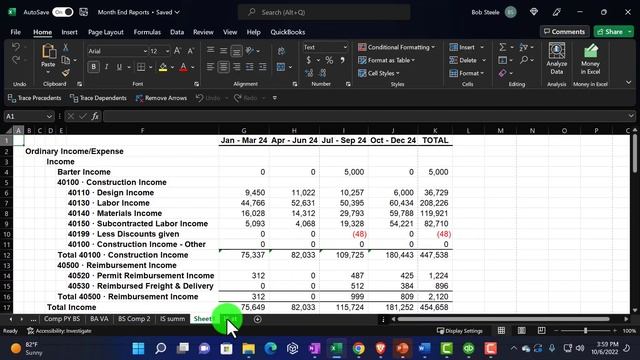640x360 pixels.
Task: Toggle the AutoSave switch
Action: tap(62, 12)
